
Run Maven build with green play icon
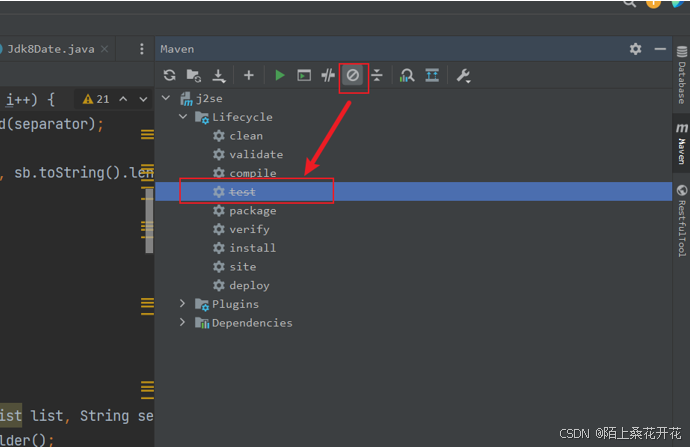point(279,75)
